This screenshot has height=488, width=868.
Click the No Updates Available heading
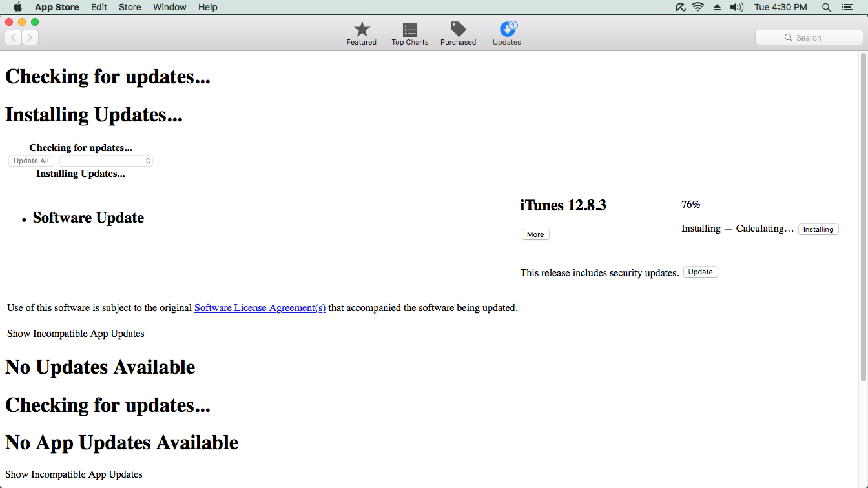pyautogui.click(x=100, y=367)
